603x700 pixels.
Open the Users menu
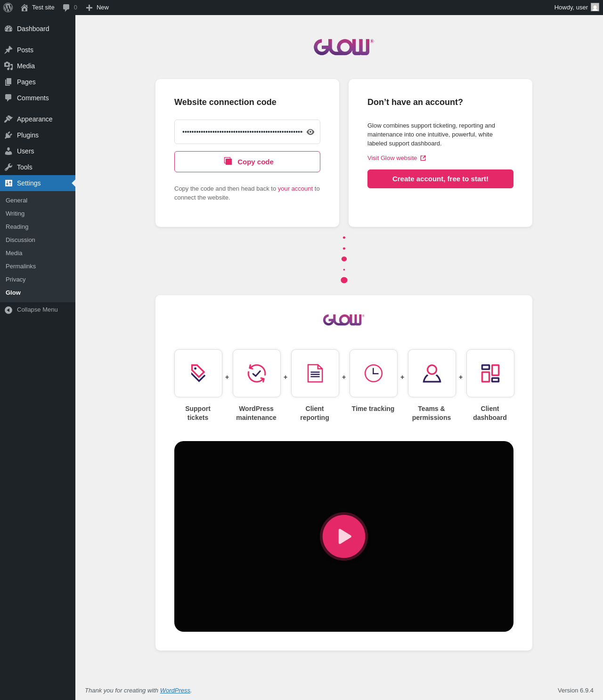[38, 151]
